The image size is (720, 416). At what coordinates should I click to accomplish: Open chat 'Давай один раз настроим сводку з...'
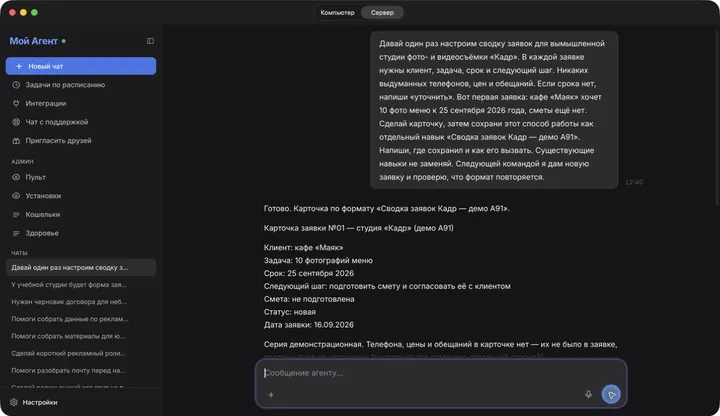pos(81,267)
